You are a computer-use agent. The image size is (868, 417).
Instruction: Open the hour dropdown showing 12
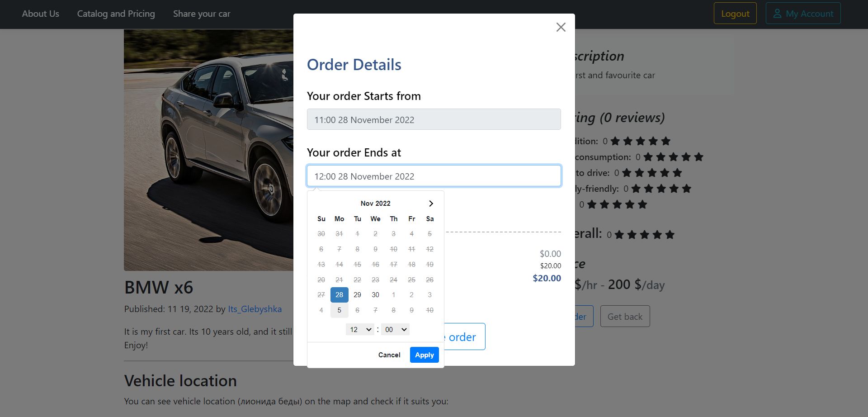tap(360, 330)
